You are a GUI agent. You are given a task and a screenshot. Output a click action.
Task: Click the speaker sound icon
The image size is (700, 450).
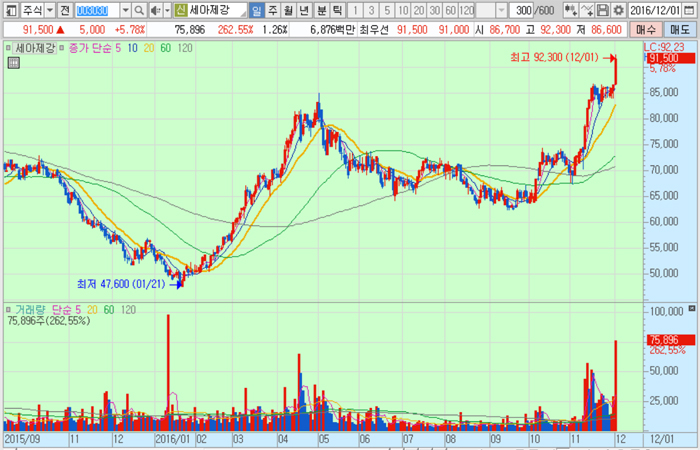click(x=157, y=10)
